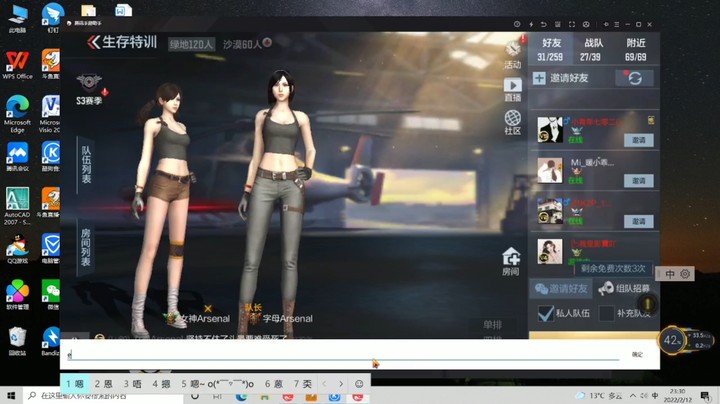Invite the third friend in list
The image size is (720, 404).
(x=639, y=221)
